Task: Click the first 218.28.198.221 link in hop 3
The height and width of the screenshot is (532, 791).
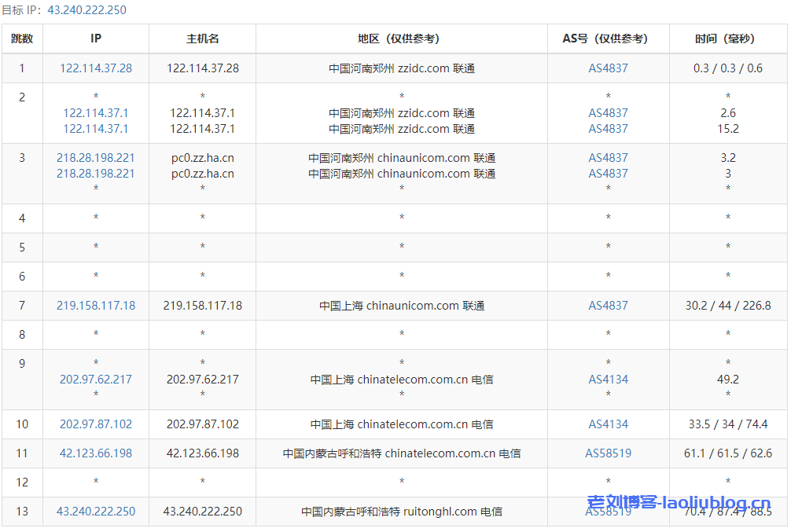Action: pyautogui.click(x=96, y=158)
